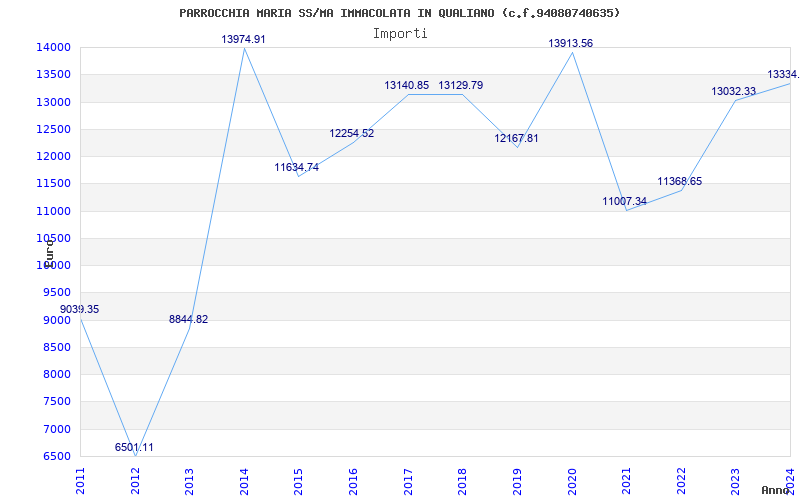The height and width of the screenshot is (500, 800).
Task: Select the 13913.56 data label for 2020
Action: pos(570,43)
